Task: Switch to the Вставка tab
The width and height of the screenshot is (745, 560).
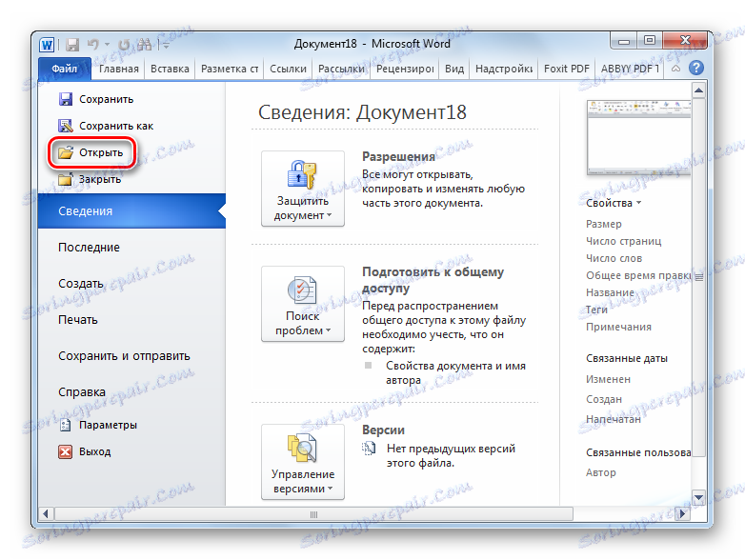Action: pyautogui.click(x=170, y=69)
